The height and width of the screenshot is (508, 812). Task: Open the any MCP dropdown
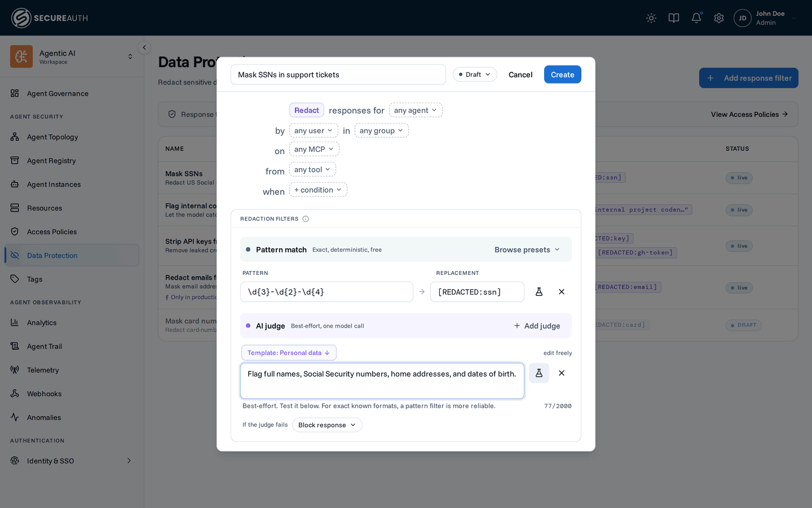[314, 149]
